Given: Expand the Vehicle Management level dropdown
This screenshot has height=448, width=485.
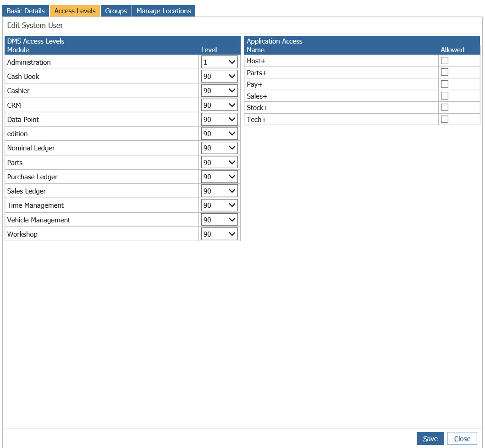Looking at the screenshot, I should point(219,220).
